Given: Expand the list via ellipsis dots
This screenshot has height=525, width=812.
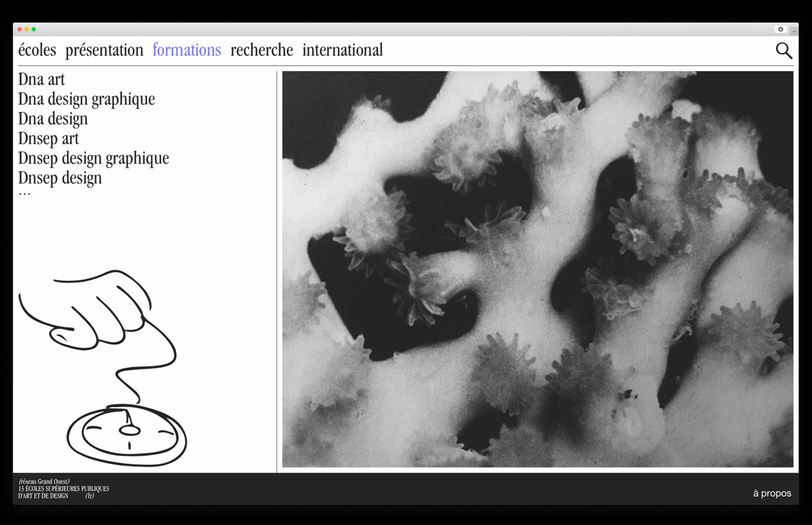Looking at the screenshot, I should click(x=24, y=194).
